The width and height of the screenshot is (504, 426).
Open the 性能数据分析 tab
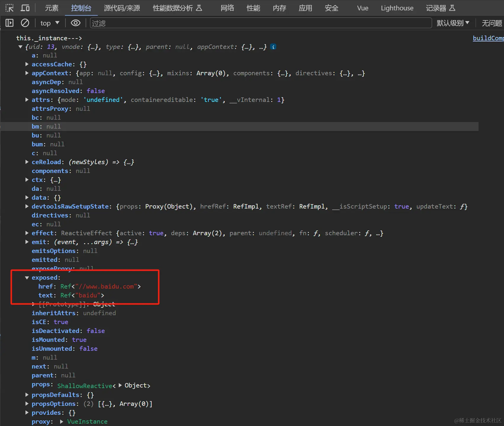177,8
